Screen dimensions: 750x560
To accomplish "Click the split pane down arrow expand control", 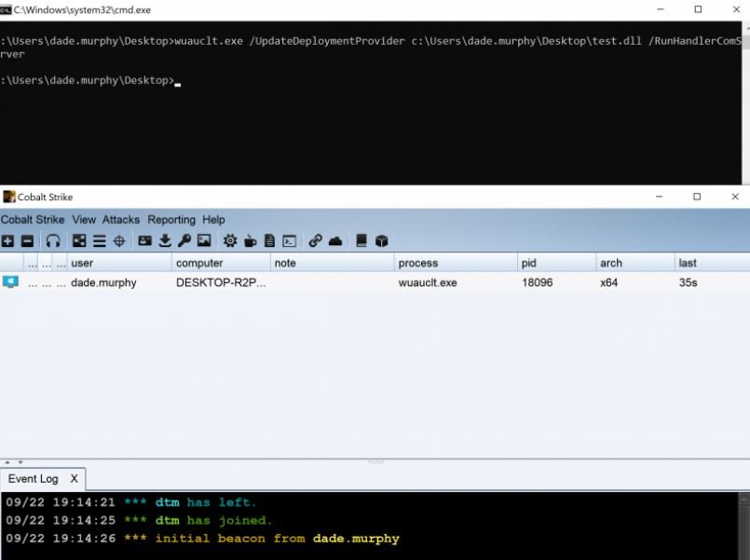I will click(20, 462).
